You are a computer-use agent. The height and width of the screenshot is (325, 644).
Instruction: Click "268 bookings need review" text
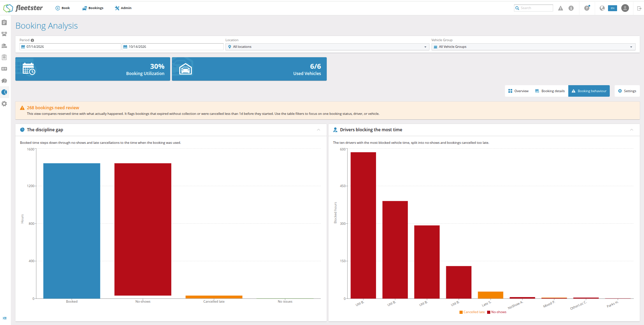point(53,108)
